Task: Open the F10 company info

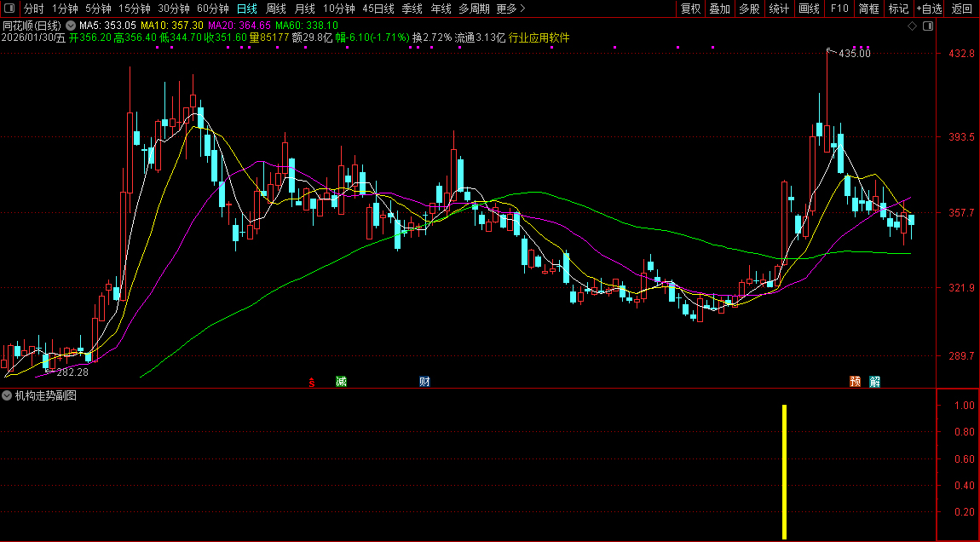Action: pyautogui.click(x=839, y=9)
